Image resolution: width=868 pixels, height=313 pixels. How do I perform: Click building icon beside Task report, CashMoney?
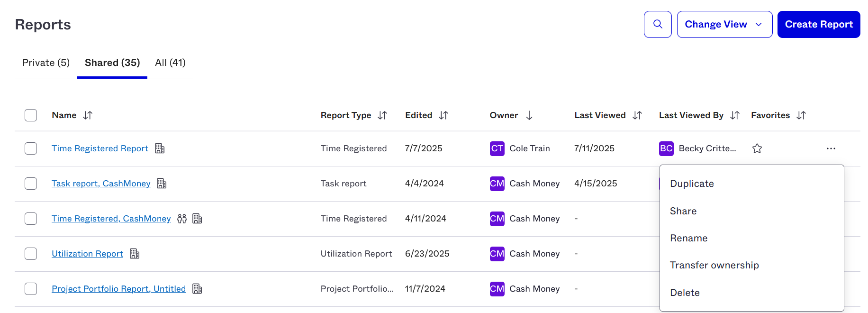[x=162, y=184]
